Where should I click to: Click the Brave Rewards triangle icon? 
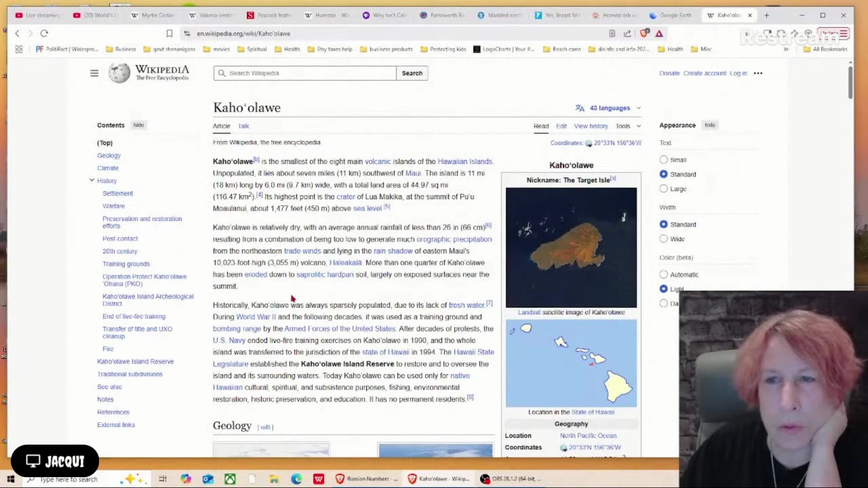(658, 33)
